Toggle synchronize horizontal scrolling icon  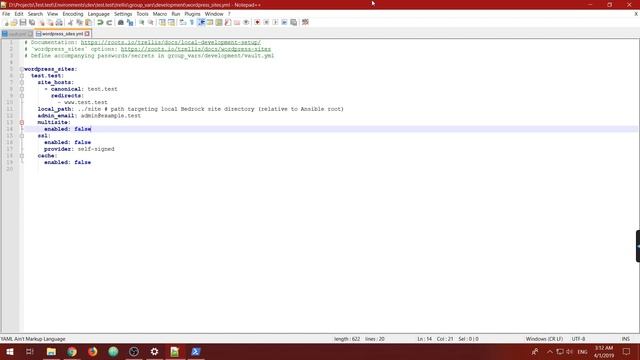click(x=171, y=22)
